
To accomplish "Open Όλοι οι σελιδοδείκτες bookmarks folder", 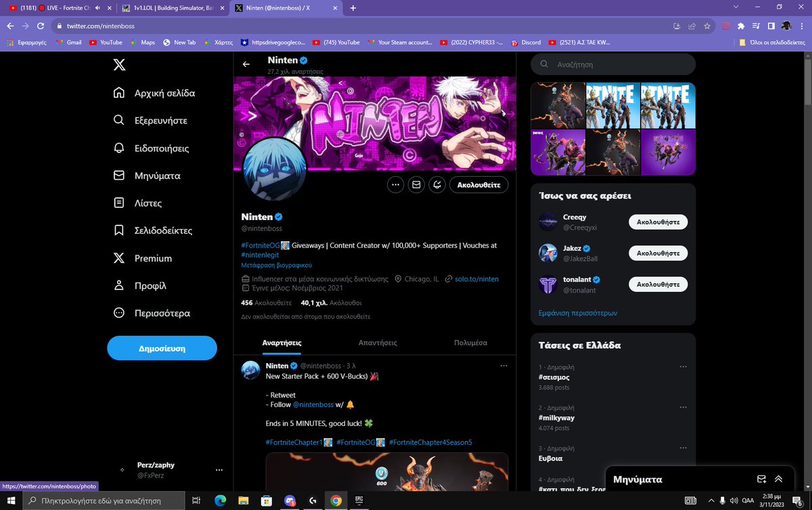I will pyautogui.click(x=772, y=42).
